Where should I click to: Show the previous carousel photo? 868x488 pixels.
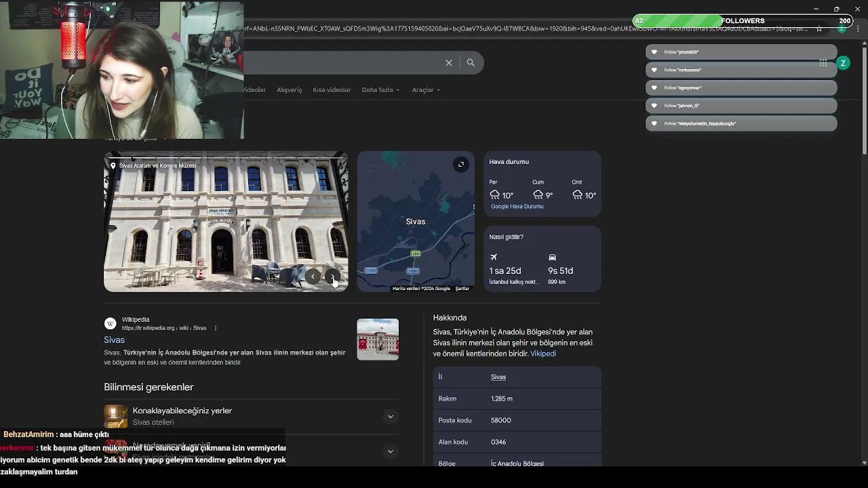pos(313,276)
